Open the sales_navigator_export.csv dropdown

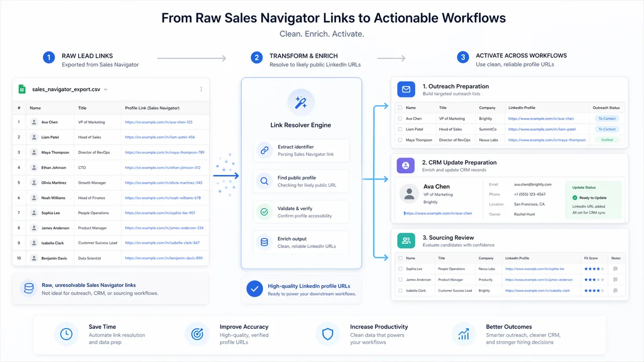coord(106,90)
